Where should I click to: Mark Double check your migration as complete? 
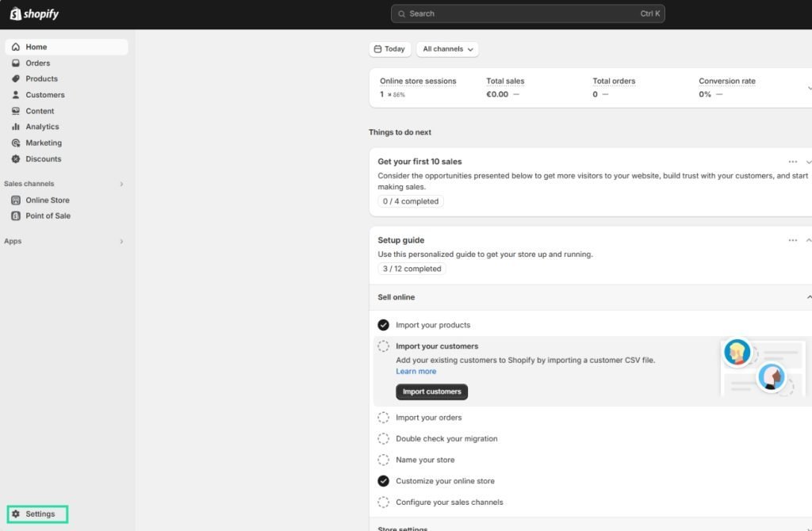coord(383,438)
